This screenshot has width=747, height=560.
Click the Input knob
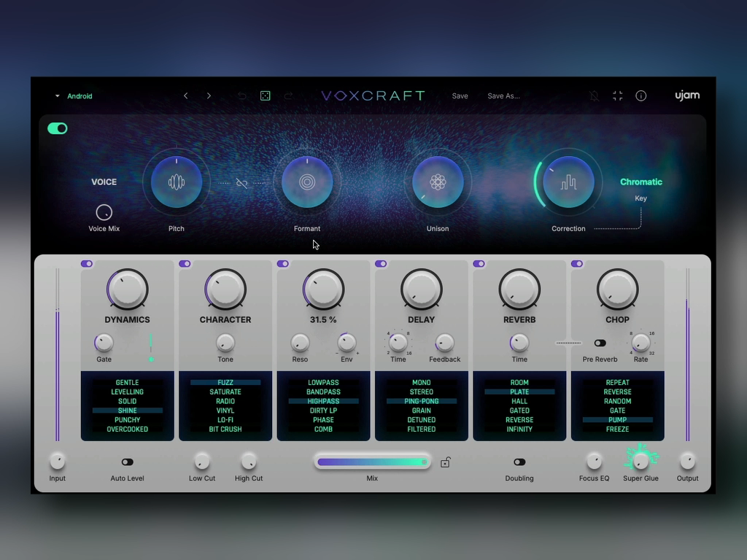click(x=57, y=461)
